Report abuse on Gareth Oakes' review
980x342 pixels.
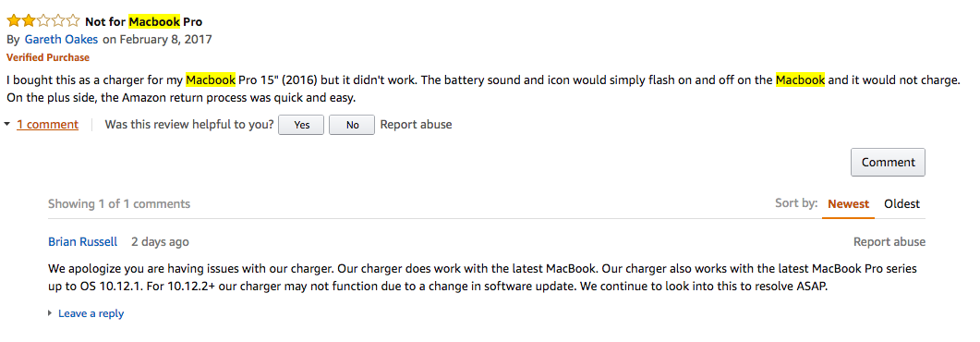point(416,125)
